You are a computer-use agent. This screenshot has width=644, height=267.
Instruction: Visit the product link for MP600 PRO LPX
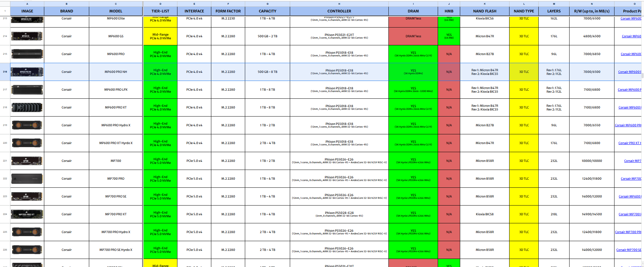tap(630, 90)
